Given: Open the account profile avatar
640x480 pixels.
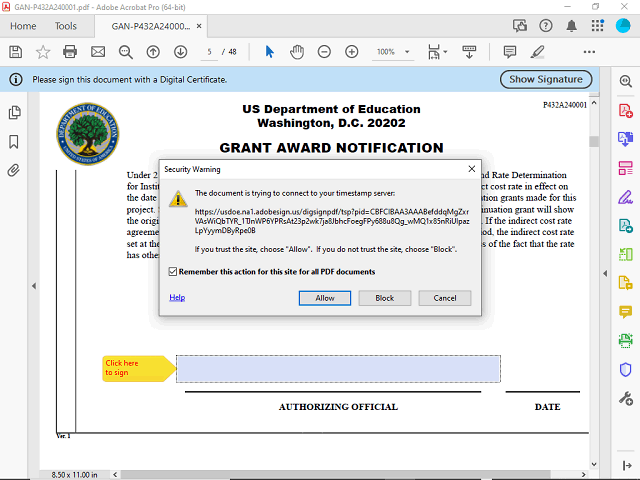Looking at the screenshot, I should (623, 26).
